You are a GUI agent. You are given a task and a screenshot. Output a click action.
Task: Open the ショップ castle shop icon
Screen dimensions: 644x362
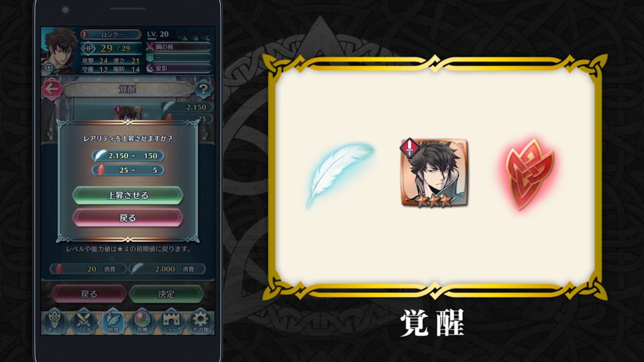click(171, 322)
